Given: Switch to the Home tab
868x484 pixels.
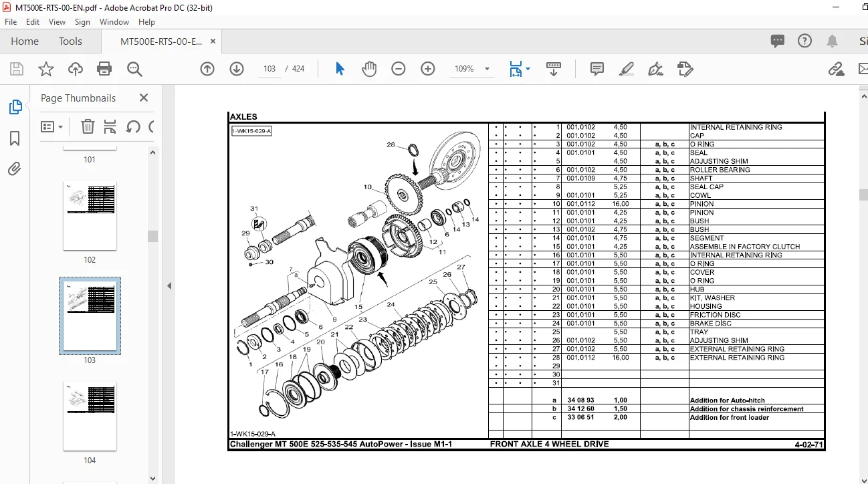Looking at the screenshot, I should [25, 41].
